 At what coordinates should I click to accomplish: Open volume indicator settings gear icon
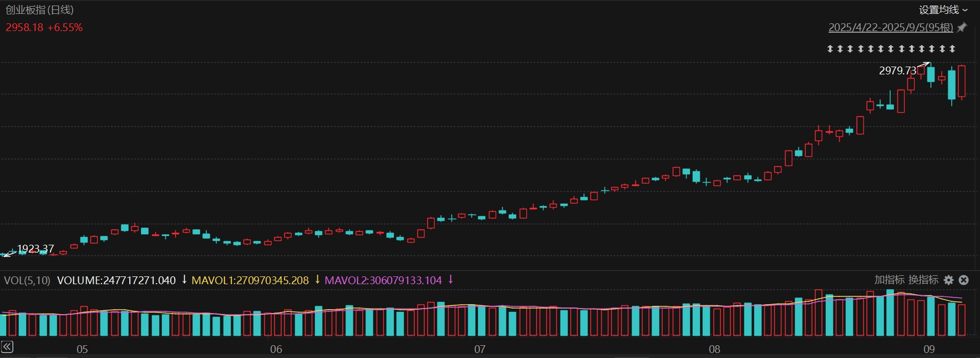949,280
